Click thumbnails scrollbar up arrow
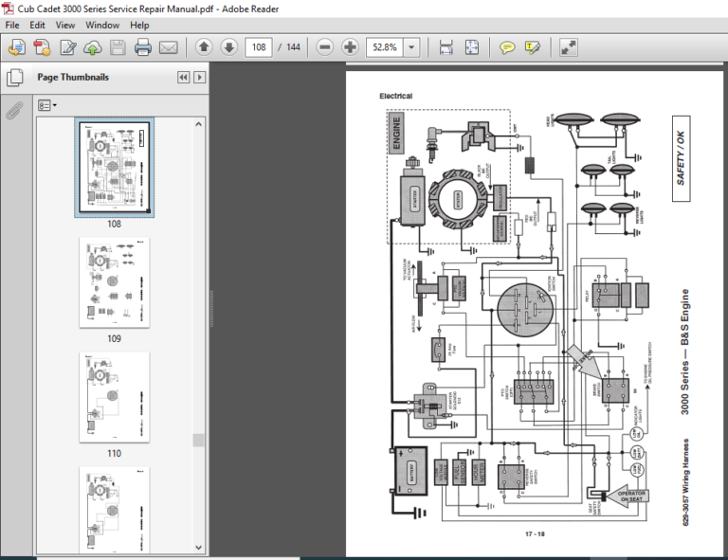Viewport: 728px width, 560px height. click(x=199, y=124)
